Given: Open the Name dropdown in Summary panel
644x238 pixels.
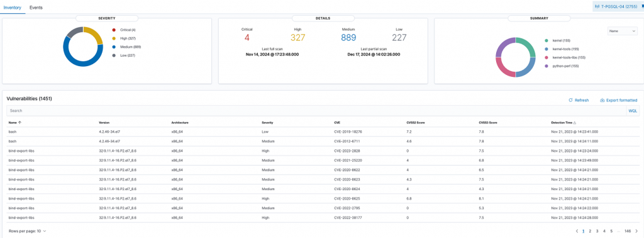Looking at the screenshot, I should (x=622, y=31).
